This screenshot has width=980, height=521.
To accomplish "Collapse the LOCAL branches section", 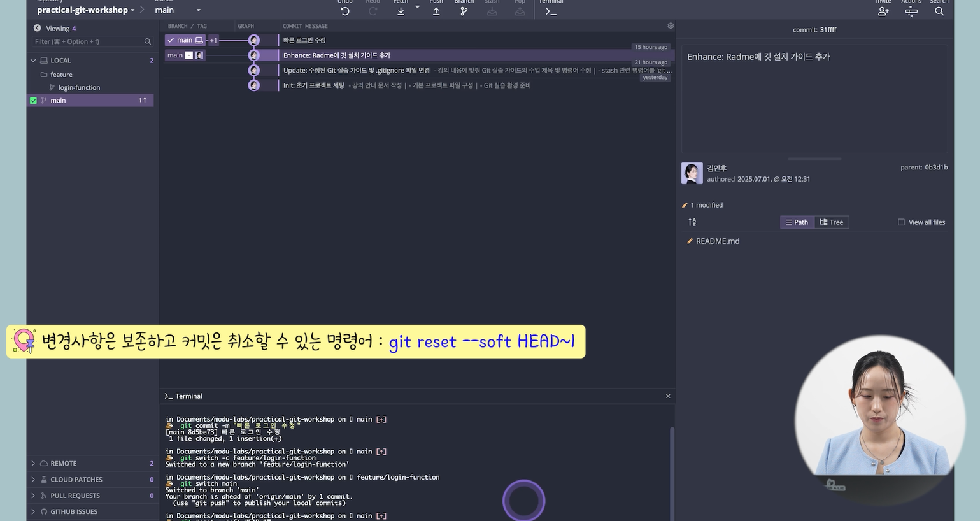I will [33, 61].
